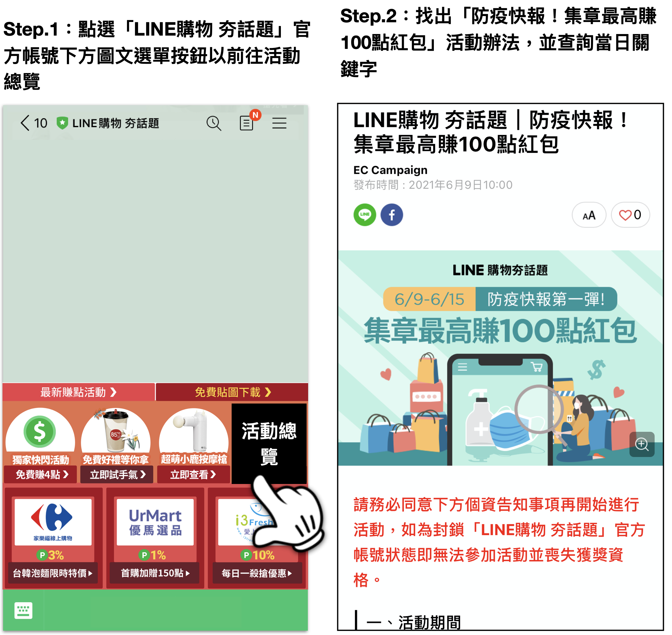Toggle font size with AA button

coord(589,215)
